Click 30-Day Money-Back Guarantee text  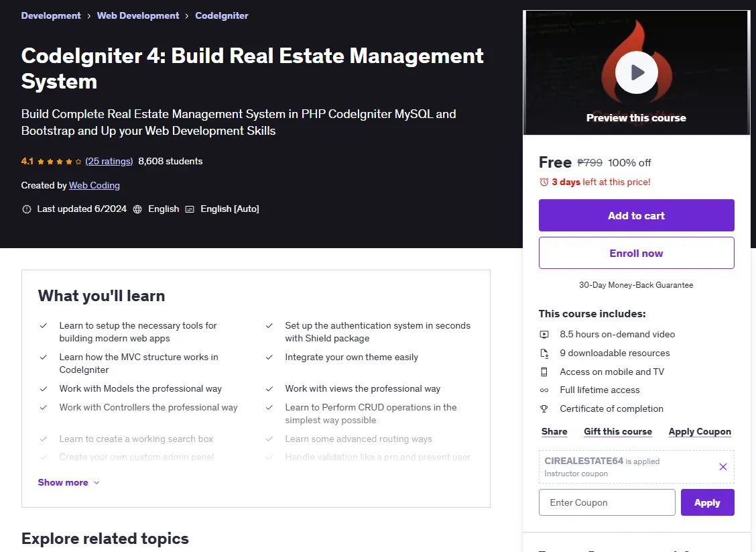(637, 284)
